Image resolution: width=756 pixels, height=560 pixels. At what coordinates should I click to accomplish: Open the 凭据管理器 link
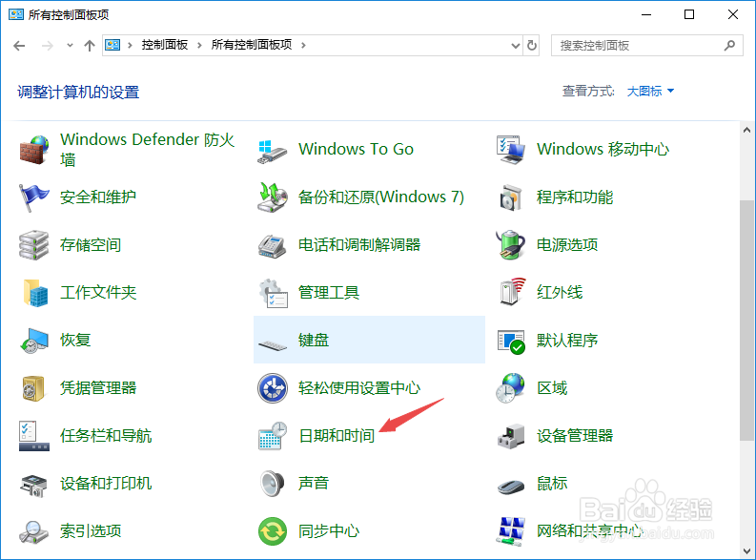(x=98, y=388)
